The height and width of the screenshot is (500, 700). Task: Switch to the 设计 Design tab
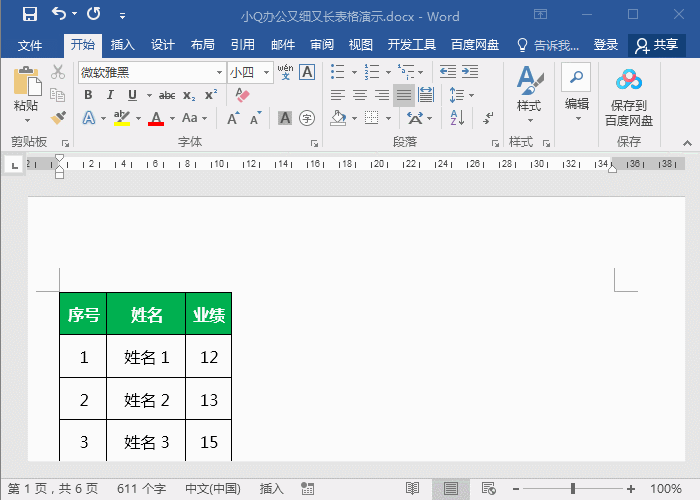coord(162,45)
